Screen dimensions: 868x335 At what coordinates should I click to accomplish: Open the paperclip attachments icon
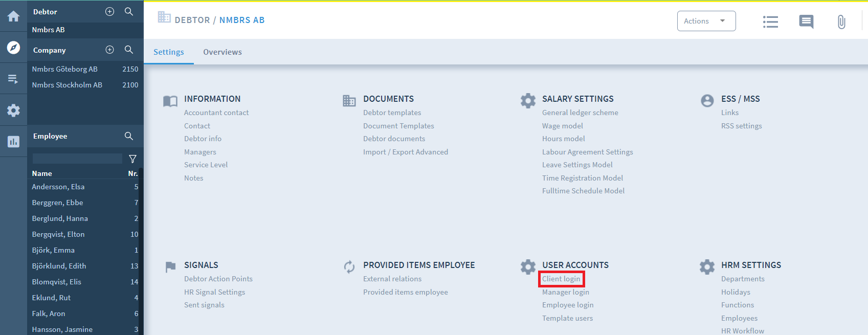[841, 21]
